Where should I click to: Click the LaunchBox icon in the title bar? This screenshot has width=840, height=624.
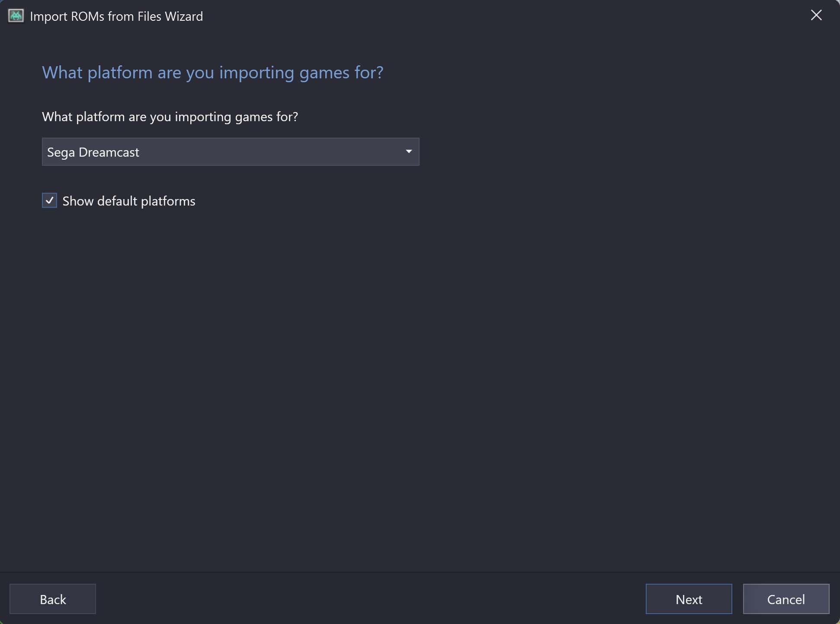click(x=16, y=16)
